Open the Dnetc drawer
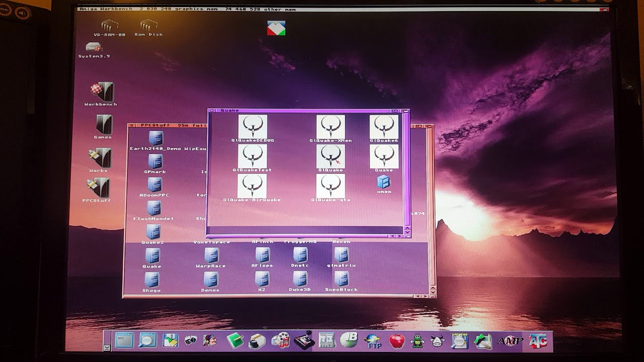 300,255
